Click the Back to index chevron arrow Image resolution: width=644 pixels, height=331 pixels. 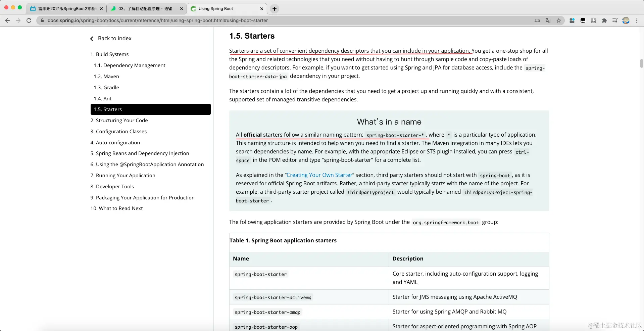point(92,39)
